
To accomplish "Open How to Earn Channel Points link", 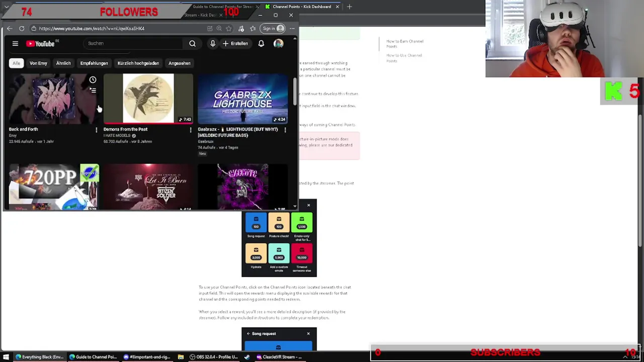I will coord(405,44).
